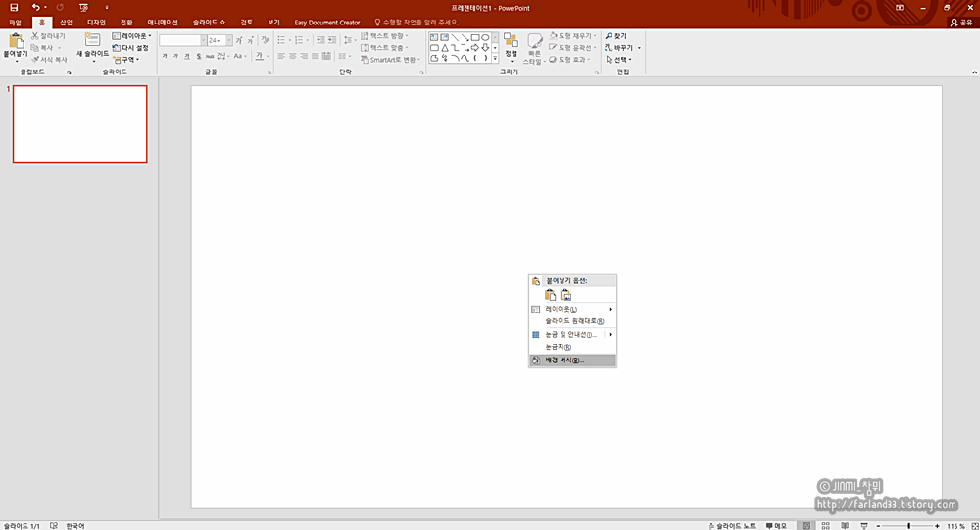Select slide 1 thumbnail

(x=80, y=123)
